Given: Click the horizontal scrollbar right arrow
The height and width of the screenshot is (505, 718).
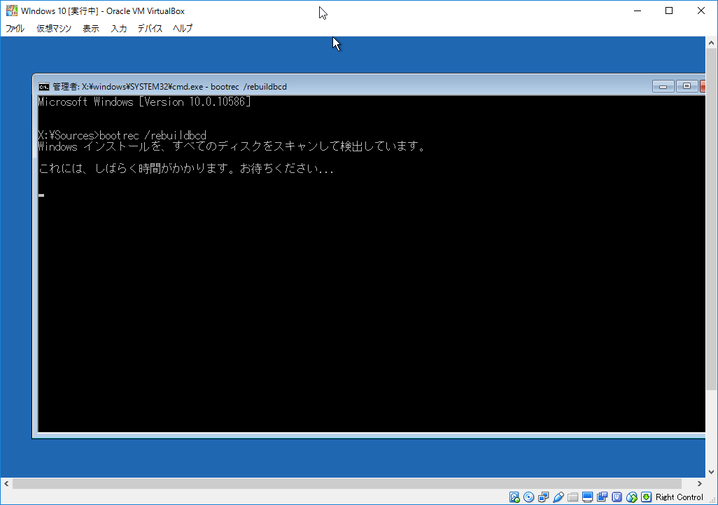Looking at the screenshot, I should click(700, 483).
